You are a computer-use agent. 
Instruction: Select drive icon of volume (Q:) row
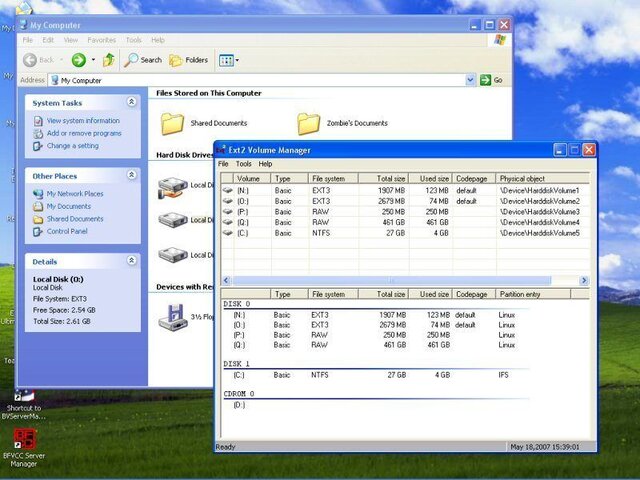pyautogui.click(x=227, y=222)
